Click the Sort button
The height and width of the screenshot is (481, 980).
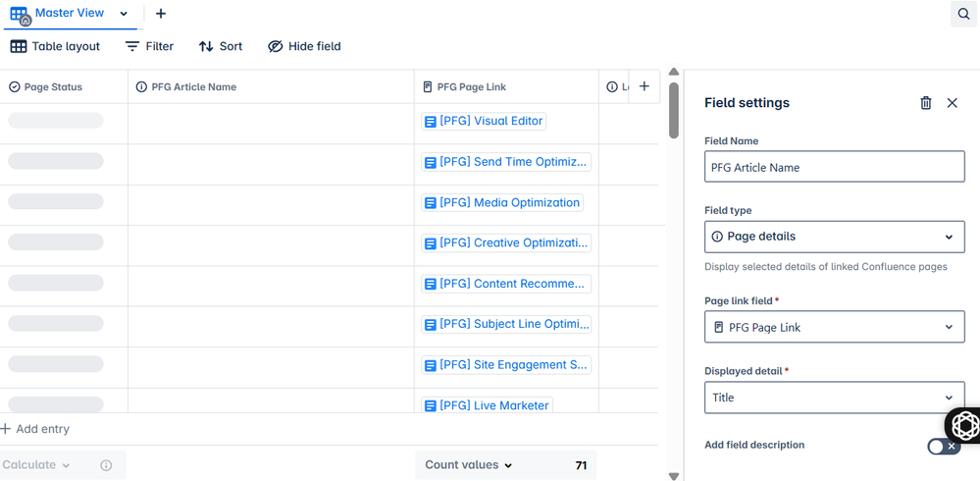click(x=221, y=46)
